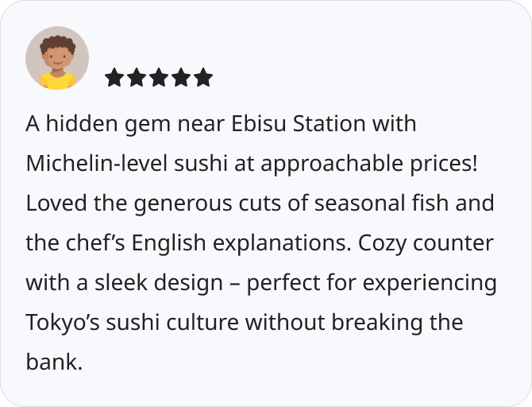Click the first star in the rating
Screen dimensions: 532x407
(114, 77)
